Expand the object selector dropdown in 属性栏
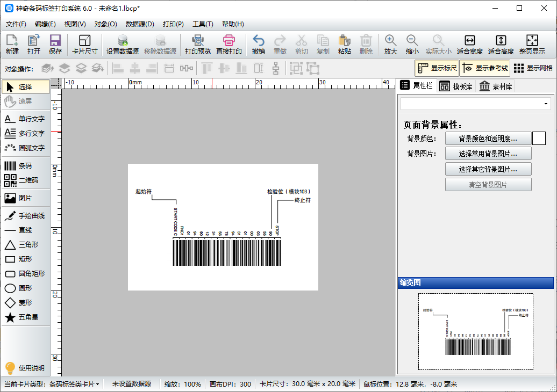The height and width of the screenshot is (392, 557). [x=546, y=104]
